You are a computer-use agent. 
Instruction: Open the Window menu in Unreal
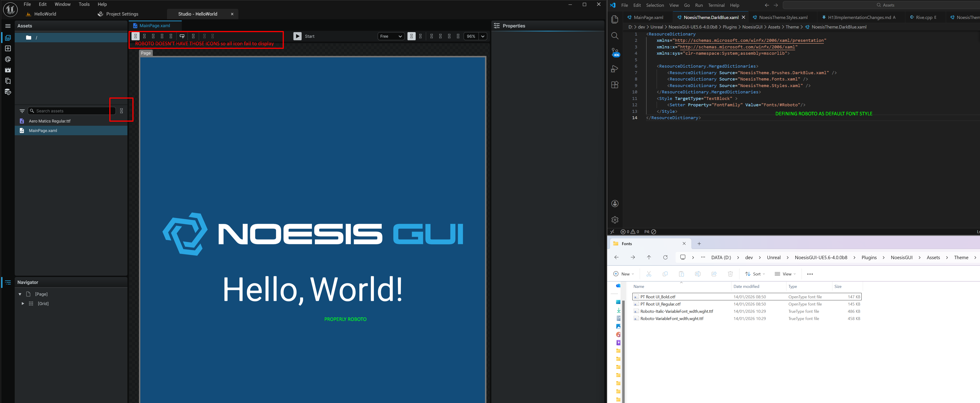pos(62,4)
